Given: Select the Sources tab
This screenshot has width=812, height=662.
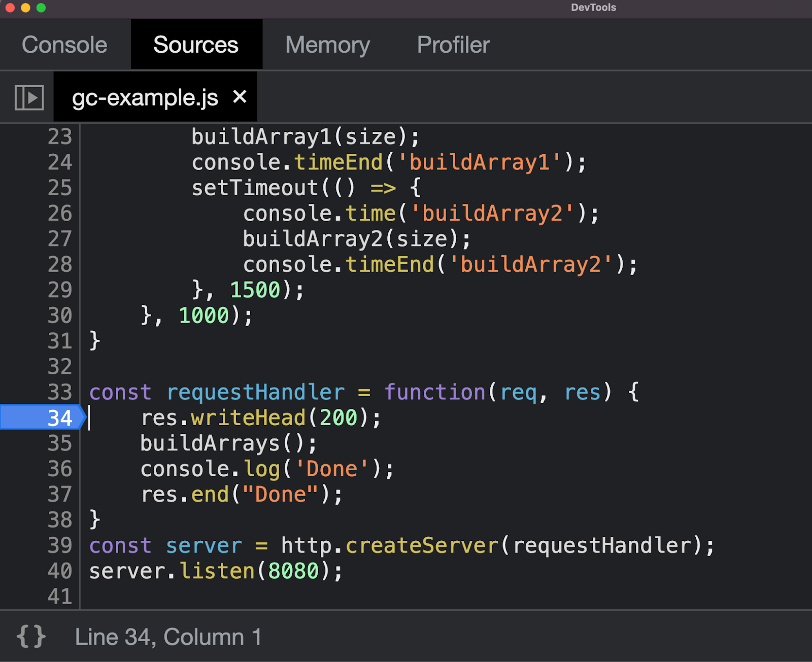Looking at the screenshot, I should click(196, 45).
